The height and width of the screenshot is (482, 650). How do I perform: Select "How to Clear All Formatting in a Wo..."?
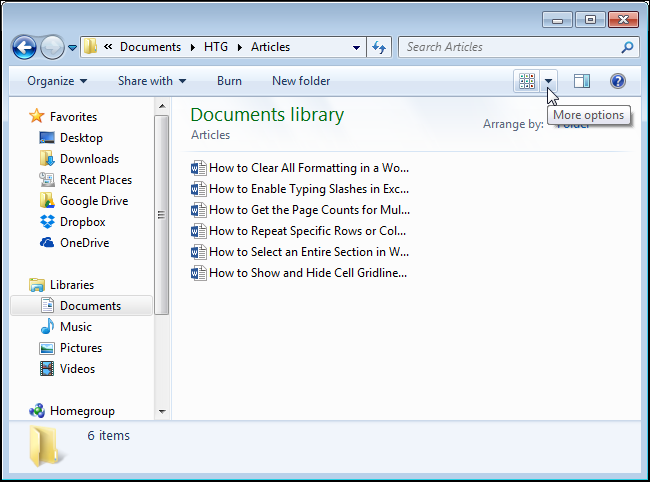tap(309, 168)
